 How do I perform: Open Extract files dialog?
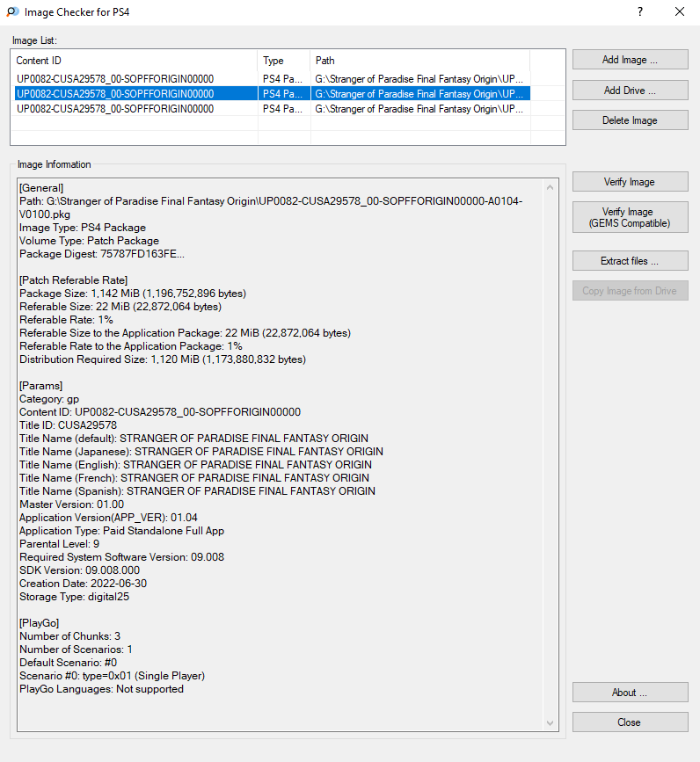tap(630, 261)
